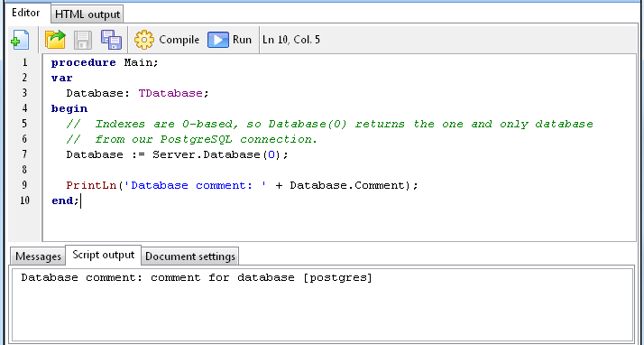Open the Document settings tab
The image size is (644, 345).
[190, 256]
